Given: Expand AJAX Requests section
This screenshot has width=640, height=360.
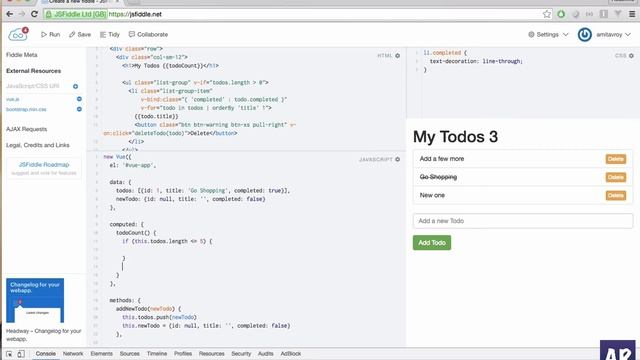Looking at the screenshot, I should (x=27, y=129).
